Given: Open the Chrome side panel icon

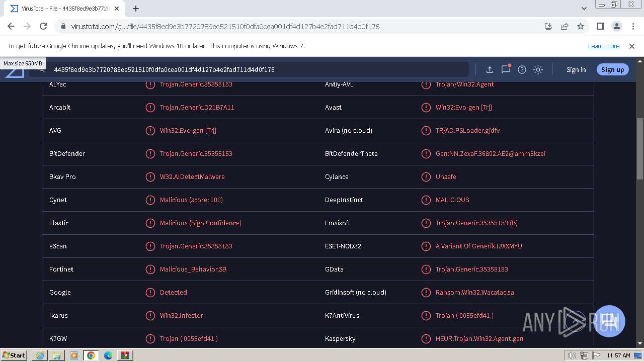Looking at the screenshot, I should click(x=600, y=26).
